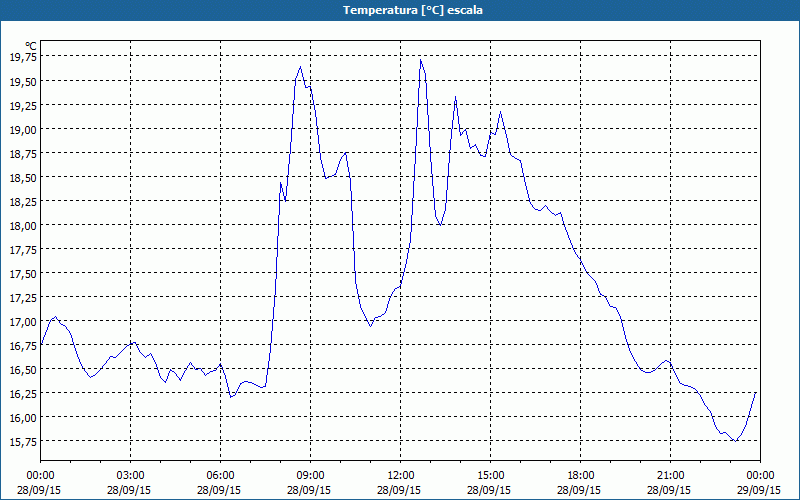Click the 19,00 y-axis tick label

click(x=21, y=130)
